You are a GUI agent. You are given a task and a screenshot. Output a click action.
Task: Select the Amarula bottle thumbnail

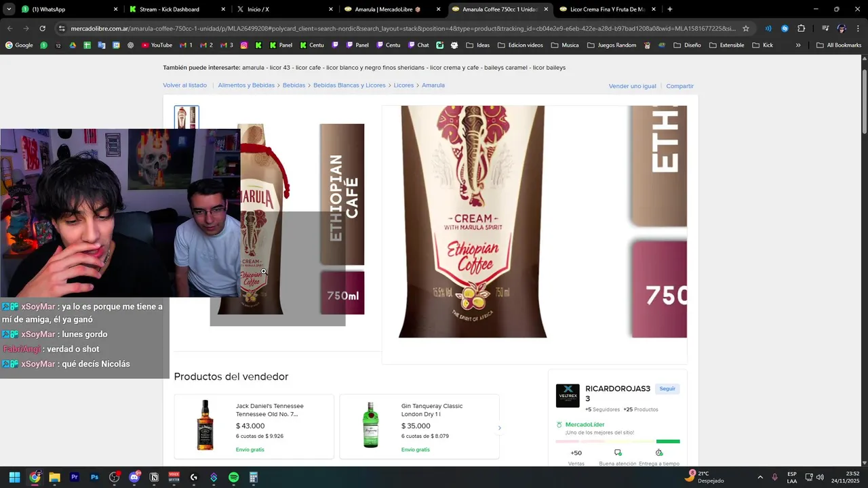[x=186, y=117]
